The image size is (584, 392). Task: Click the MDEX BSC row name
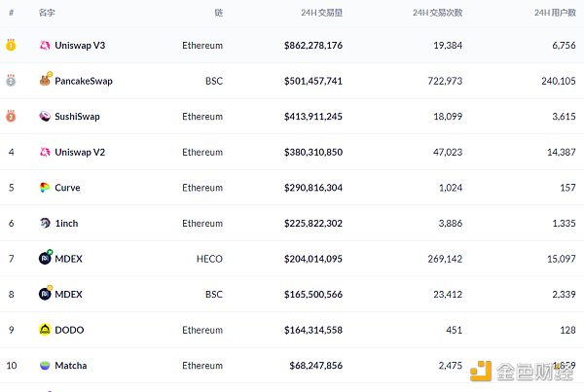(x=69, y=295)
